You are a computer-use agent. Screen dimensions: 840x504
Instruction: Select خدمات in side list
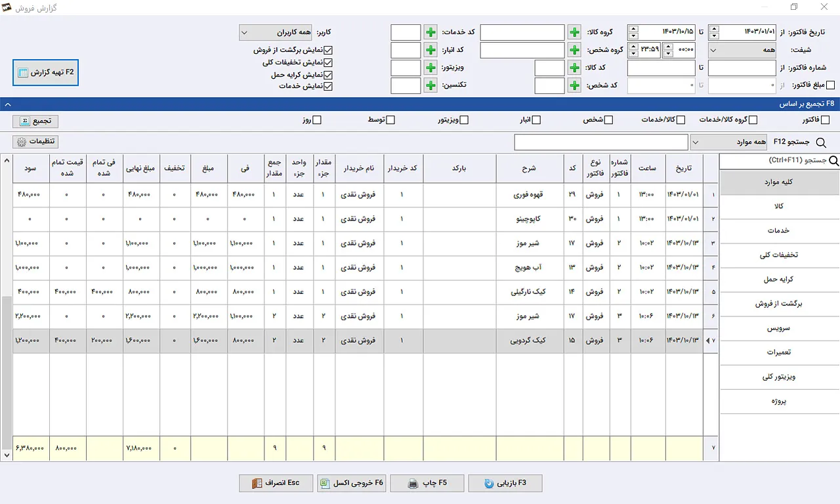[780, 231]
